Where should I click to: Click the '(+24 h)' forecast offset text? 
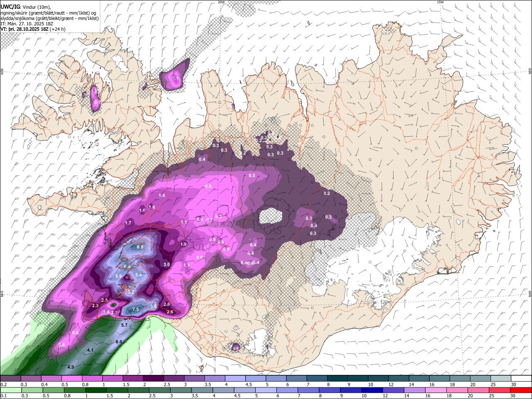click(x=58, y=29)
